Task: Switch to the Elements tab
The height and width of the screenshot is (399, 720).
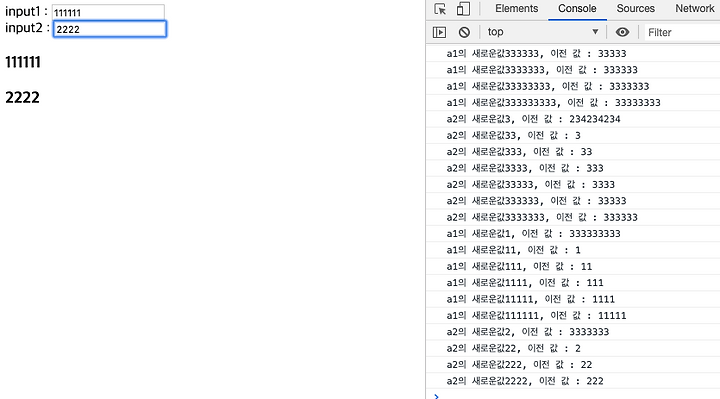Action: (x=516, y=9)
